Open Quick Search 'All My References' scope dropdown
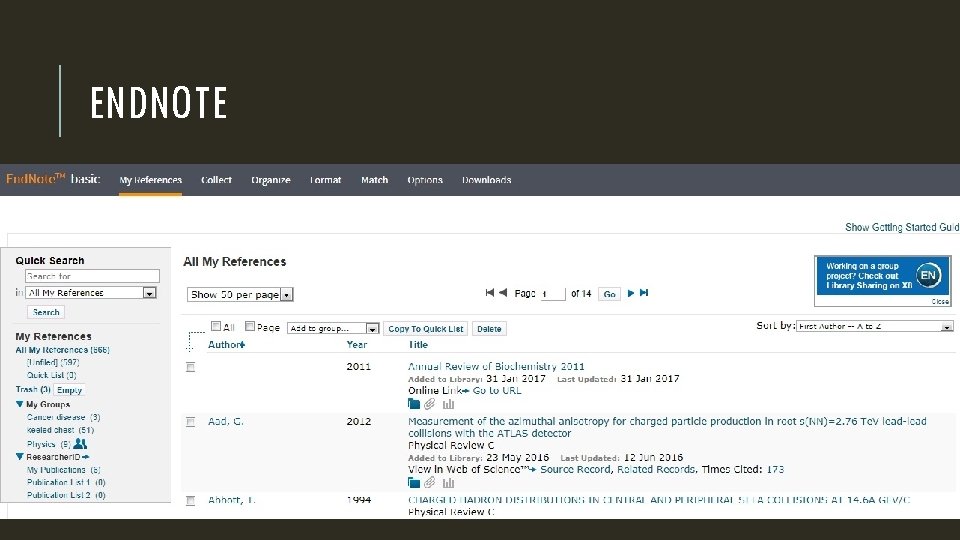The width and height of the screenshot is (960, 540). (x=91, y=293)
